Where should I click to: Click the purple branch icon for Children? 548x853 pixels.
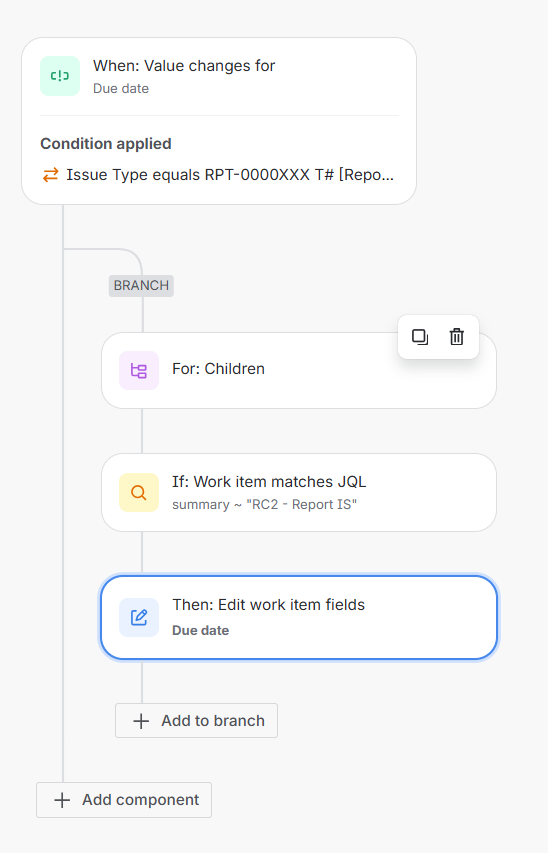[139, 370]
